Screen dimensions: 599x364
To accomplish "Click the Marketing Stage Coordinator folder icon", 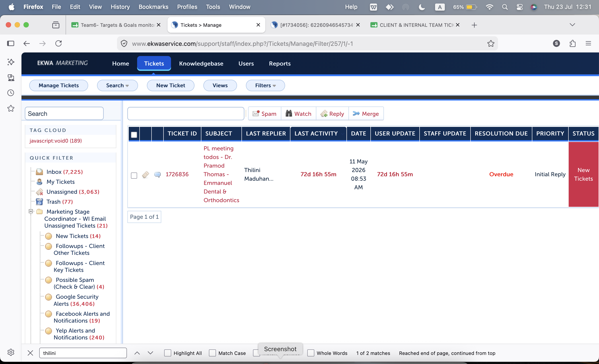I will tap(39, 212).
